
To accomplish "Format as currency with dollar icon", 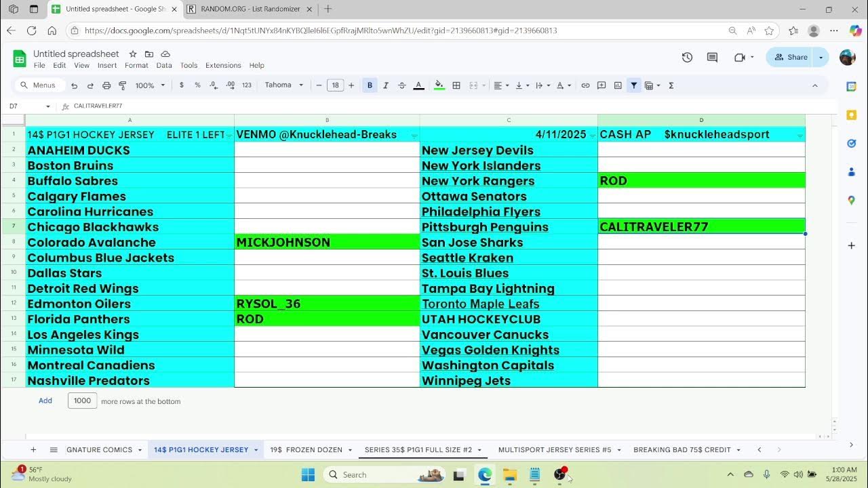I will tap(181, 85).
